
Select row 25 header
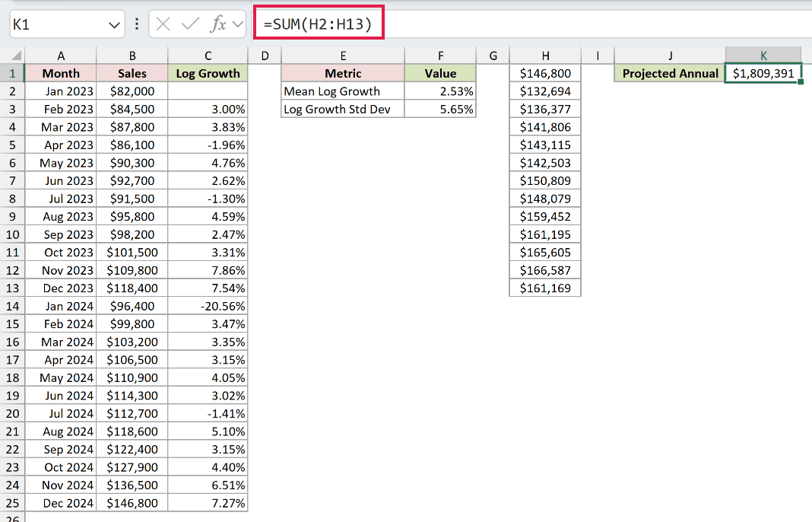(12, 503)
